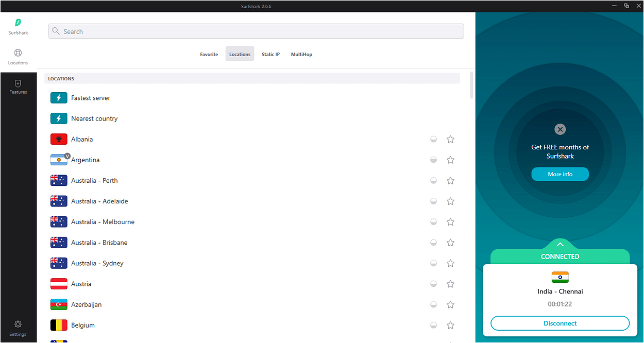
Task: Click load indicator for Australia - Brisbane
Action: pyautogui.click(x=434, y=242)
